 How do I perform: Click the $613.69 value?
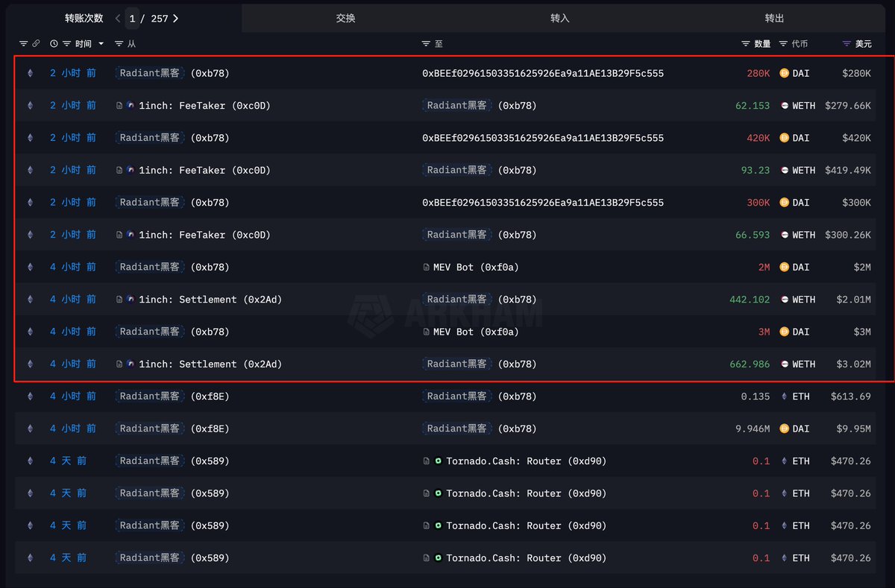coord(851,396)
